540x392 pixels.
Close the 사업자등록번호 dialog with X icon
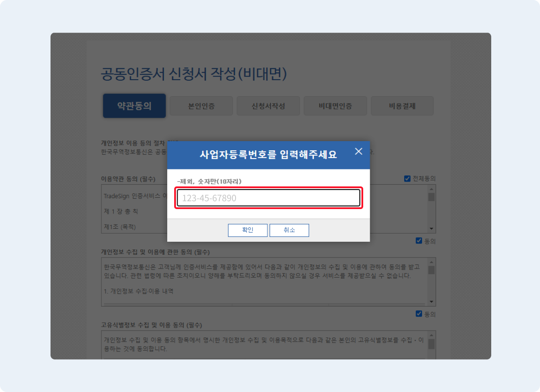coord(358,151)
